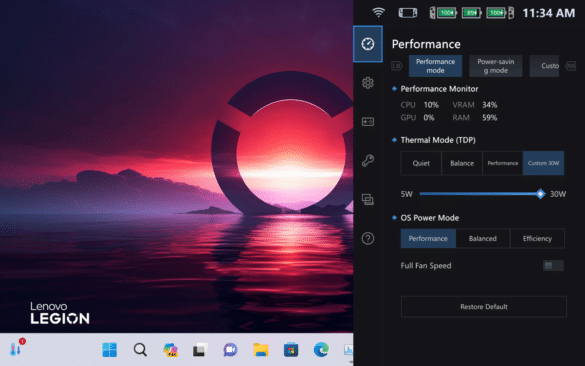Open the wrench tools sidebar icon
The height and width of the screenshot is (366, 585).
(x=368, y=160)
